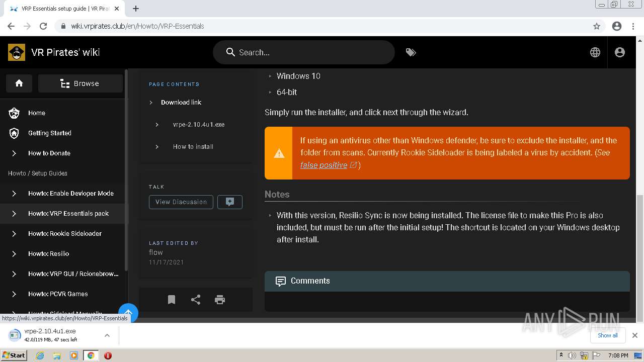644x362 pixels.
Task: Click the share icon
Action: pyautogui.click(x=196, y=300)
